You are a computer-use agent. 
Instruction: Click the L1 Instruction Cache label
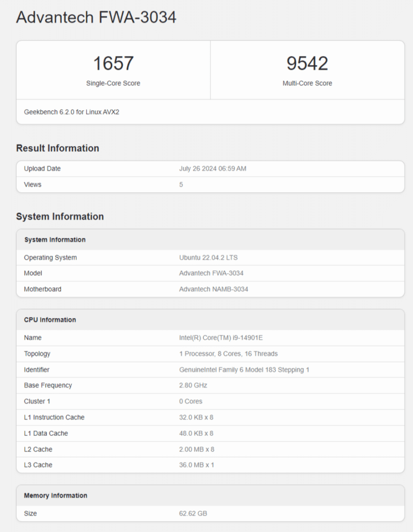tap(55, 417)
